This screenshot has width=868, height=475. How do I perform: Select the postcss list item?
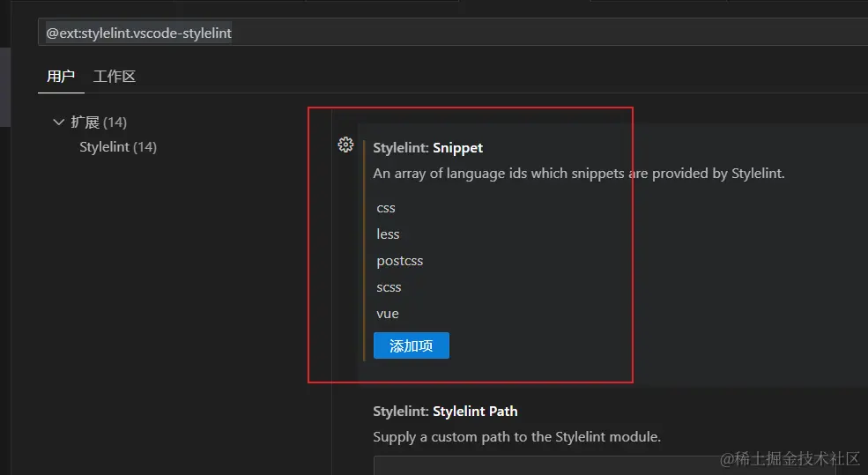400,261
